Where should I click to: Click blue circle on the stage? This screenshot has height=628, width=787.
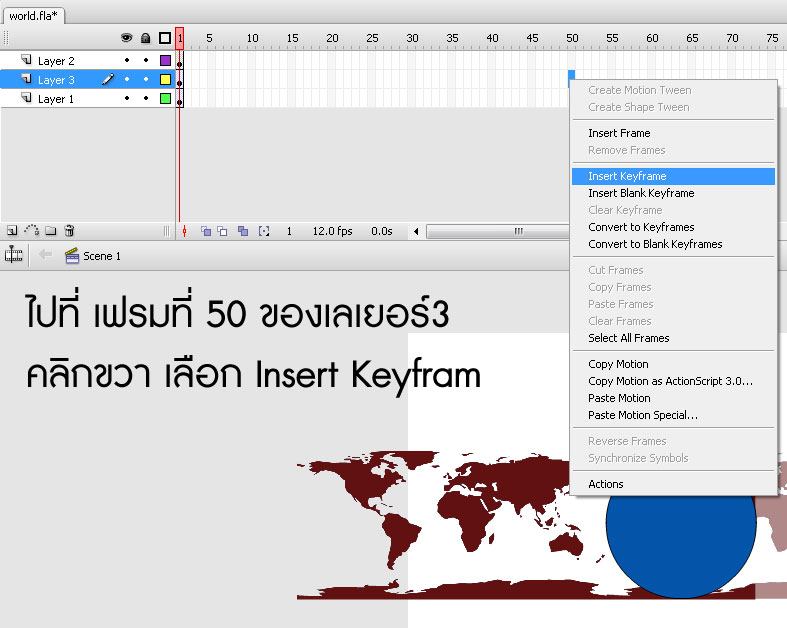(681, 545)
